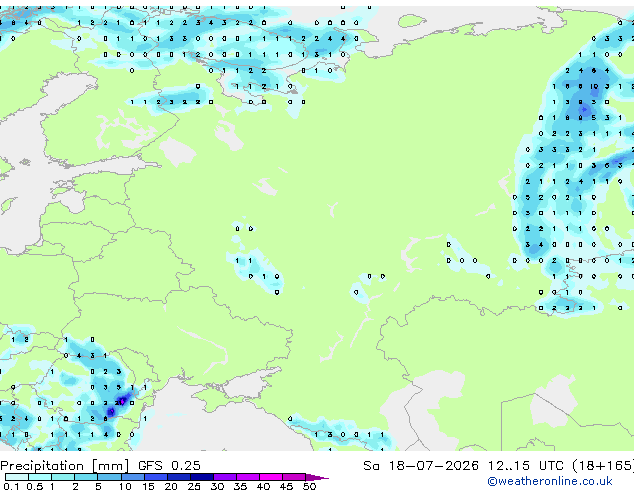
Task: Click the 30–35 mm purple legend box
Action: tap(225, 477)
